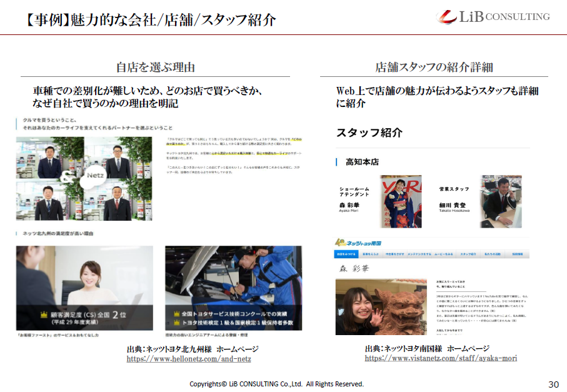Image resolution: width=567 pixels, height=392 pixels.
Task: Select the 私たちの活動 navigation tab
Action: point(493,254)
